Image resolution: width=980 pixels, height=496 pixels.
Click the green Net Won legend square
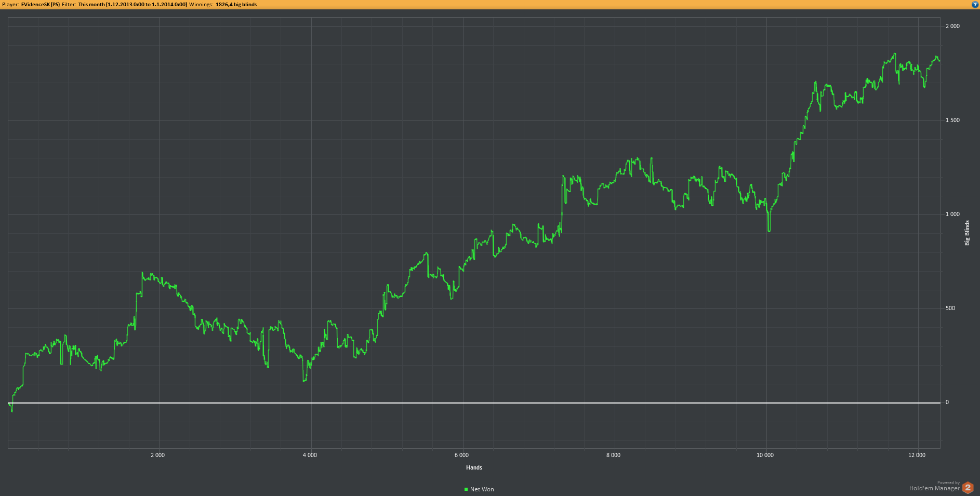point(466,489)
